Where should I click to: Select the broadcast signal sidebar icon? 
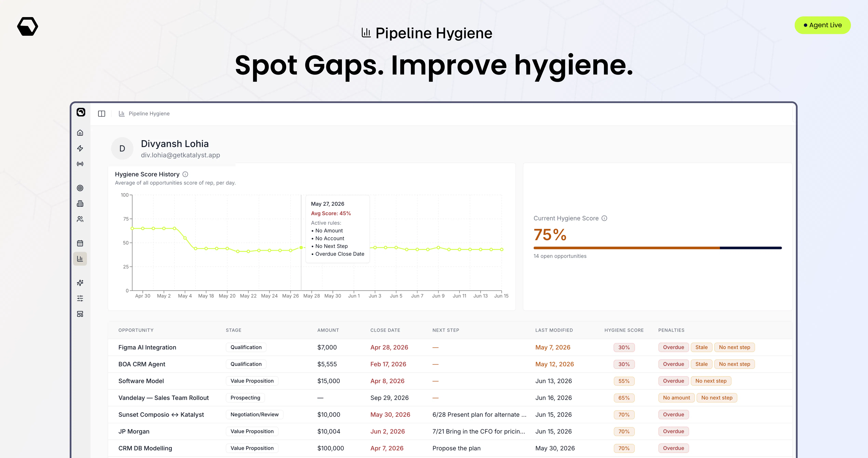(x=80, y=164)
